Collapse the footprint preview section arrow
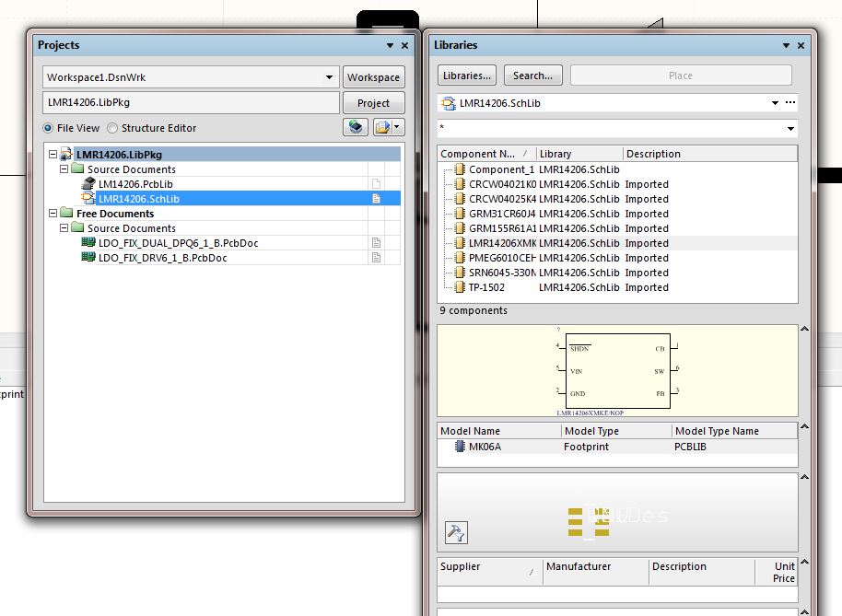This screenshot has width=842, height=616. [804, 476]
